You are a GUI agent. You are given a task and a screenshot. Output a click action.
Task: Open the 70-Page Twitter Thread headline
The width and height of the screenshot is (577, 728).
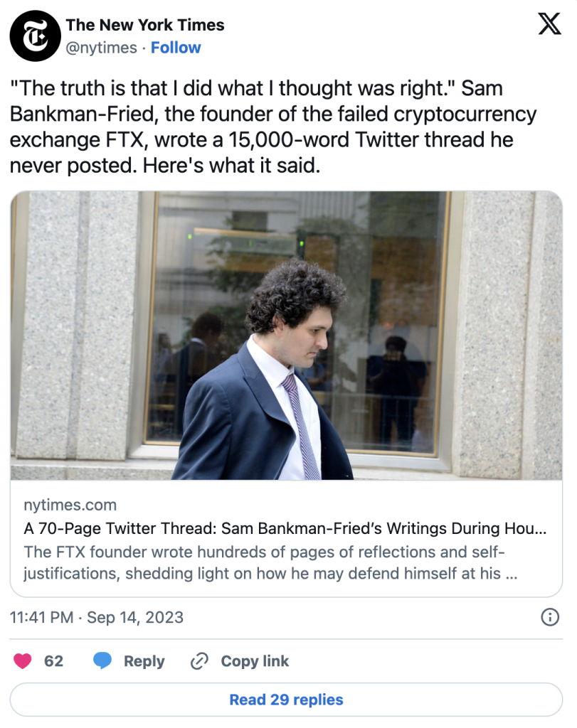point(285,529)
